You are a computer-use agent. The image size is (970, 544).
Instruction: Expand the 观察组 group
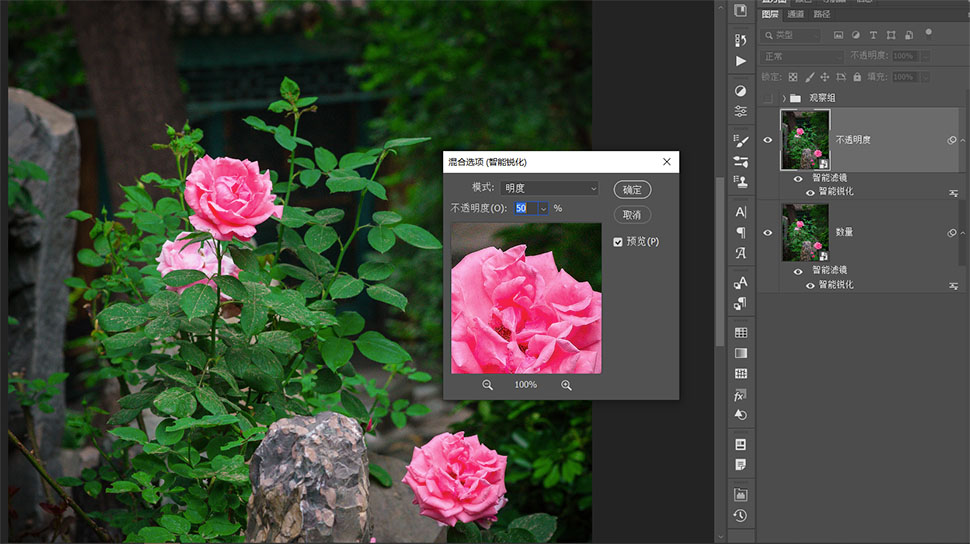click(784, 98)
